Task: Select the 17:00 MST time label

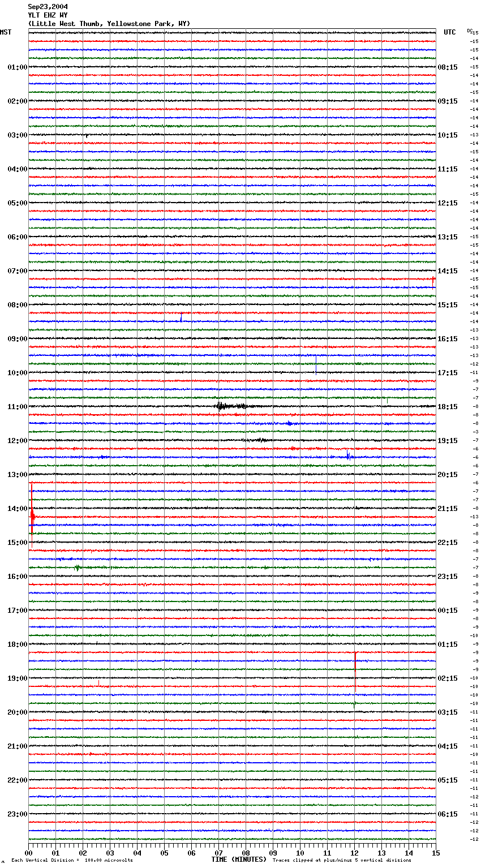Action: (x=18, y=611)
